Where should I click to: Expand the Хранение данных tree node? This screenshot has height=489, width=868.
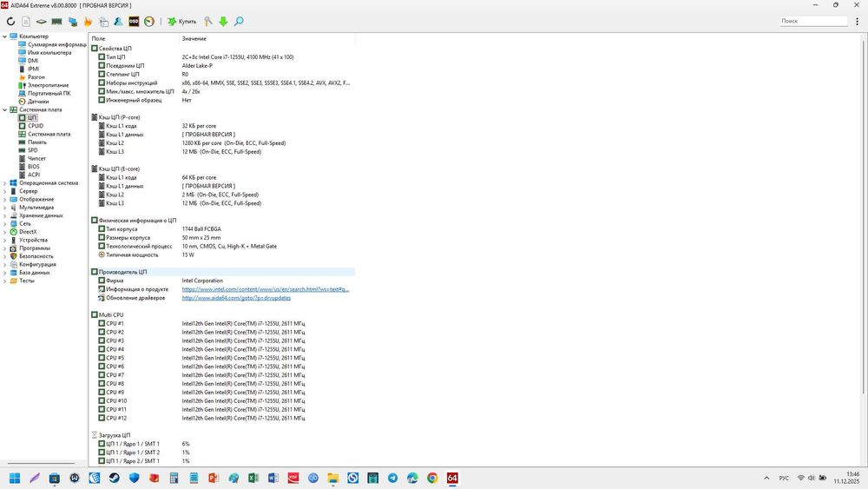(5, 215)
